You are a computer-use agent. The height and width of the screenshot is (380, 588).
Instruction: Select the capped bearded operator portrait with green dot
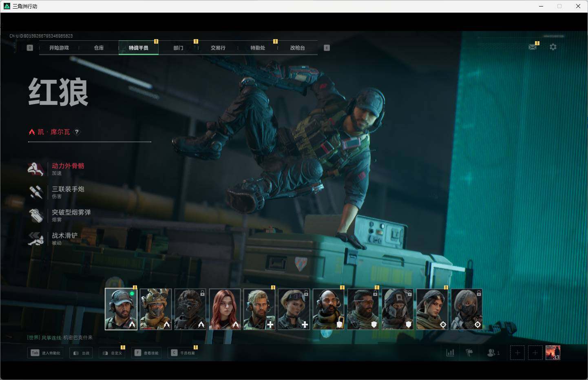[121, 309]
